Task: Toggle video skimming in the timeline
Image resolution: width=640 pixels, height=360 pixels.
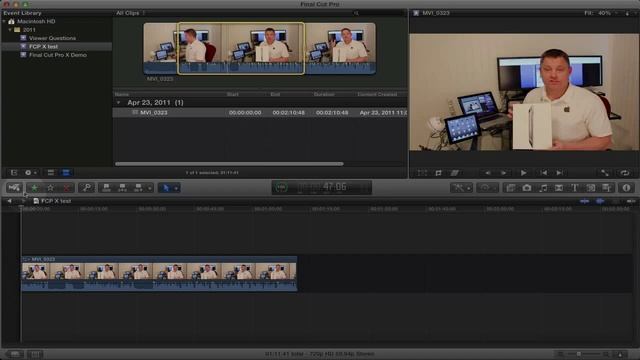Action: (584, 201)
